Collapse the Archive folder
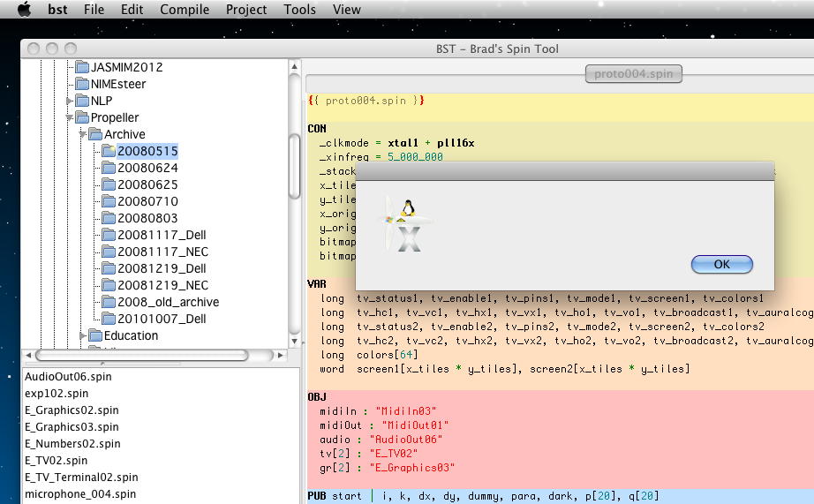The width and height of the screenshot is (814, 504). coord(83,134)
